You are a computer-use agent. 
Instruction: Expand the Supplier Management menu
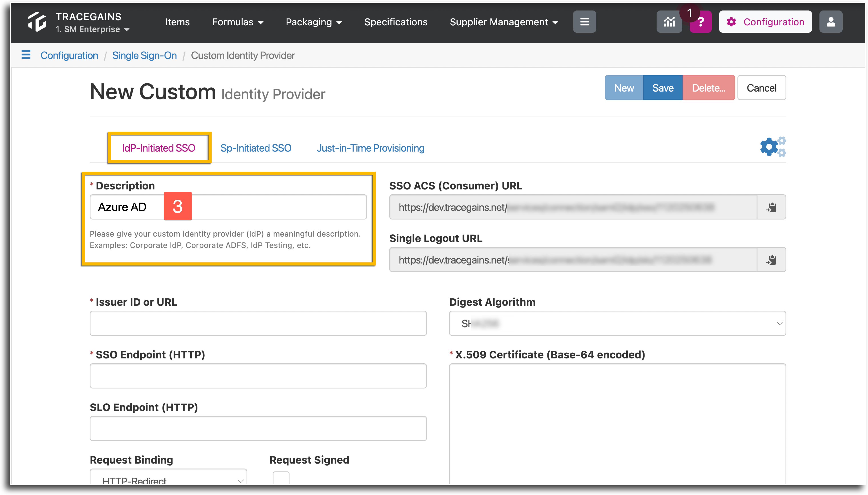coord(504,22)
